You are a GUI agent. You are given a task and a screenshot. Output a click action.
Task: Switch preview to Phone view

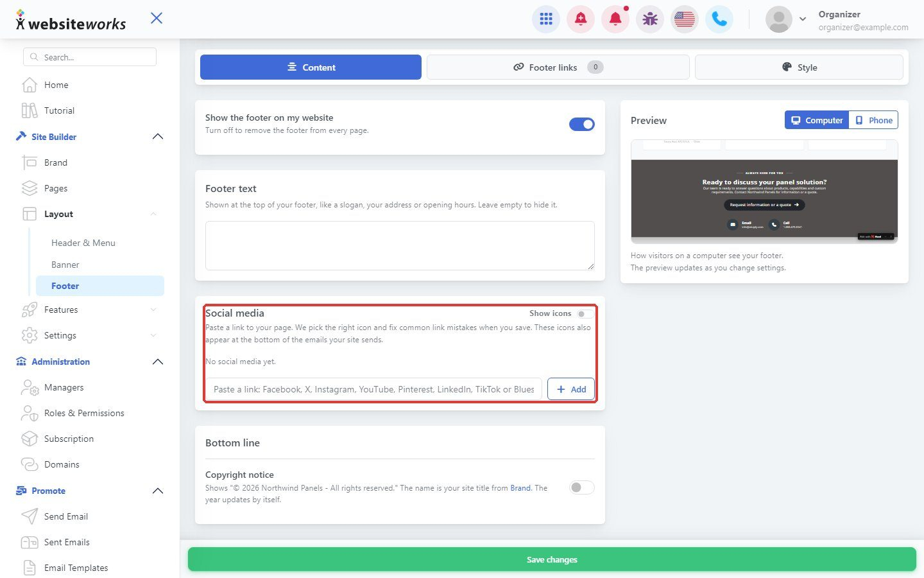coord(873,120)
